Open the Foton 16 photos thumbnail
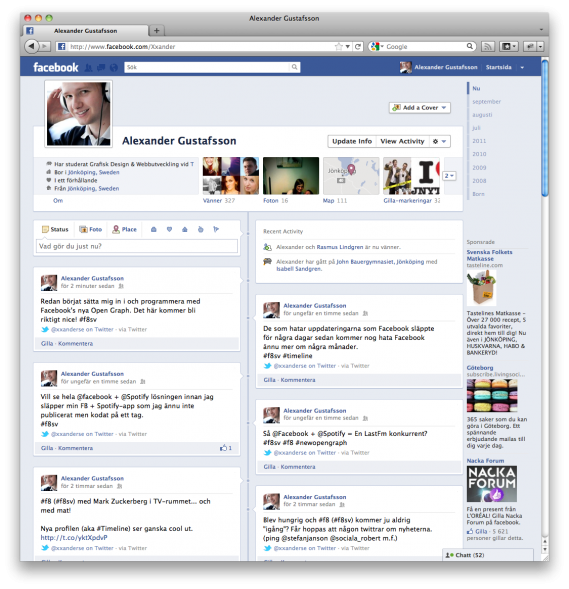The image size is (569, 589). [291, 176]
